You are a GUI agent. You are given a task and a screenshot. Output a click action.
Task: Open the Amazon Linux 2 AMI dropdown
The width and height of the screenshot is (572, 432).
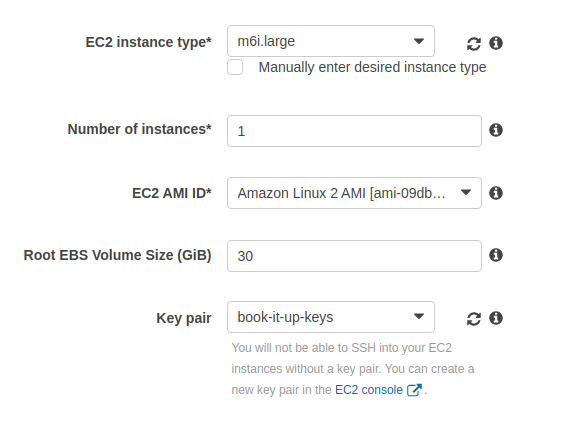(354, 193)
